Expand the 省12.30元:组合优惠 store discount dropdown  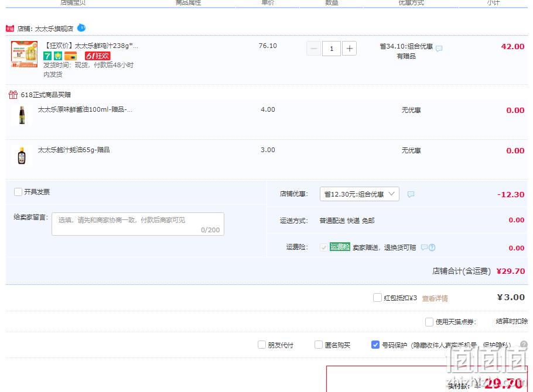click(x=359, y=194)
